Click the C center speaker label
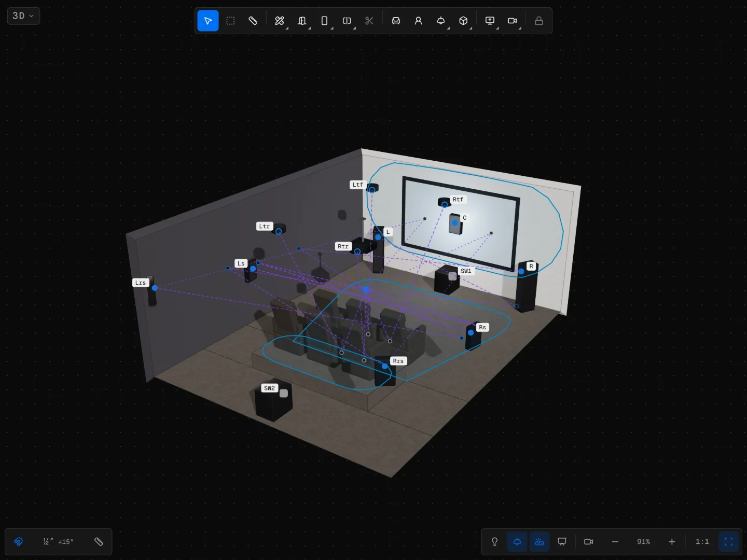 point(465,218)
